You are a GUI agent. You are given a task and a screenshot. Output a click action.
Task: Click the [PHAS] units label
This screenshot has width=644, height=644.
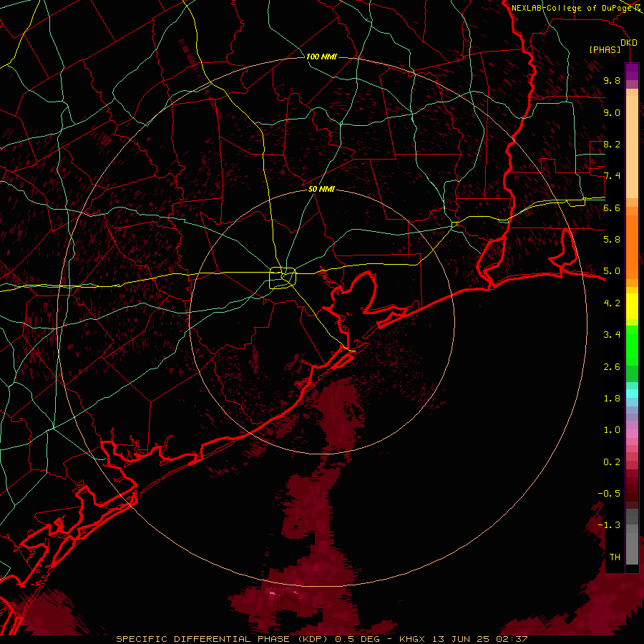605,50
